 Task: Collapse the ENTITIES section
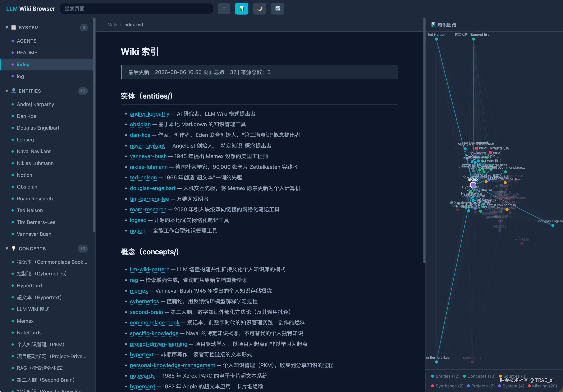[x=7, y=91]
